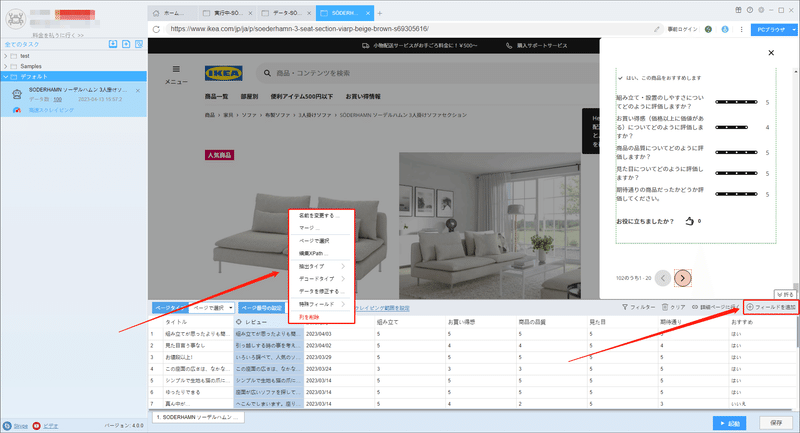Choose 名前を変更する in the context menu
Image resolution: width=800 pixels, height=433 pixels.
pyautogui.click(x=321, y=216)
